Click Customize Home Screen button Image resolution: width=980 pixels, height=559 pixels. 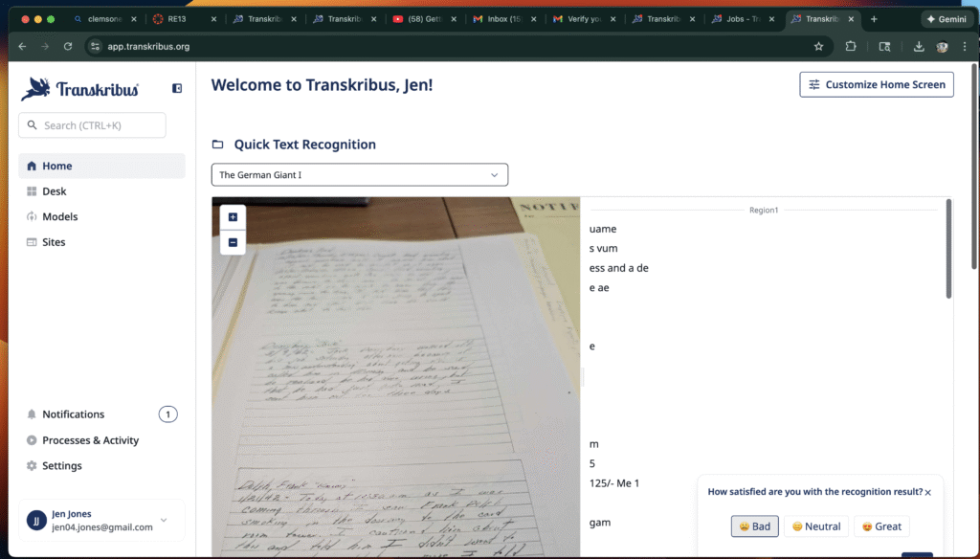(x=877, y=84)
